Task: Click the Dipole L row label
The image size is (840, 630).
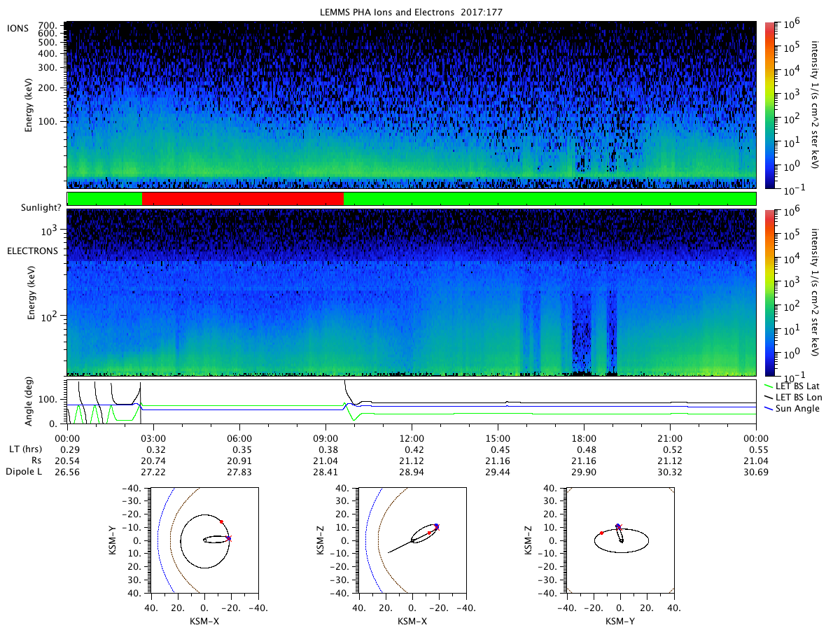Action: [x=24, y=472]
